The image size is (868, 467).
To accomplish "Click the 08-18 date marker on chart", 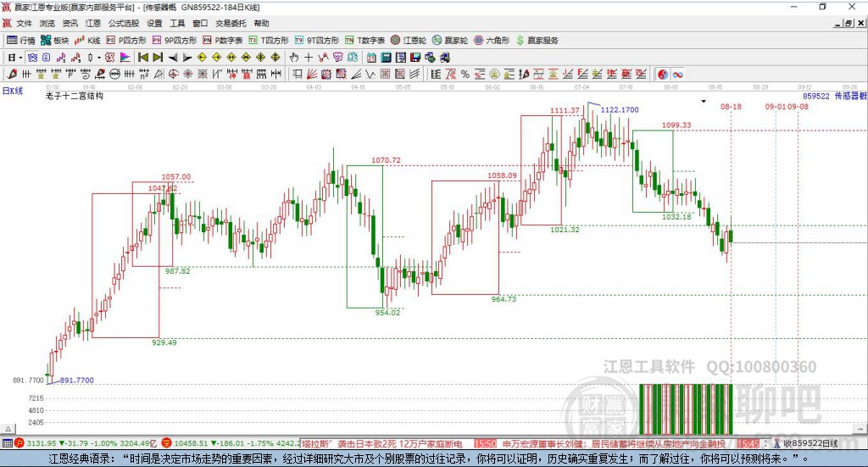I will point(731,106).
